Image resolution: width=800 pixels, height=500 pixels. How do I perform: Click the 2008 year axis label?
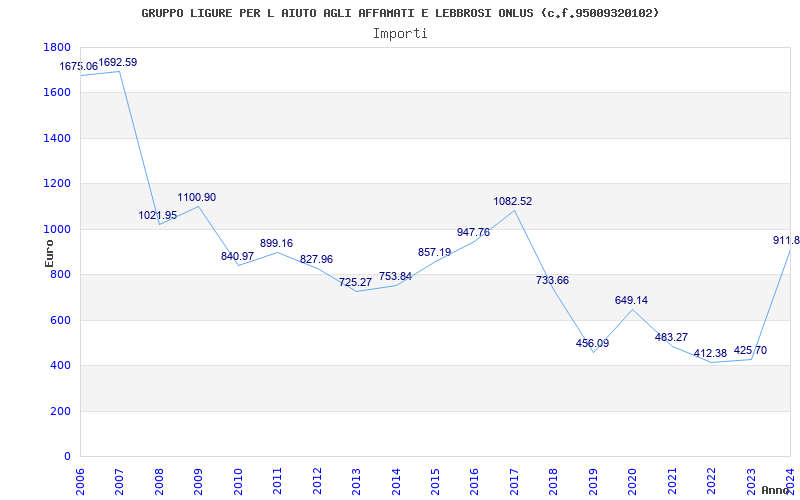click(x=159, y=482)
